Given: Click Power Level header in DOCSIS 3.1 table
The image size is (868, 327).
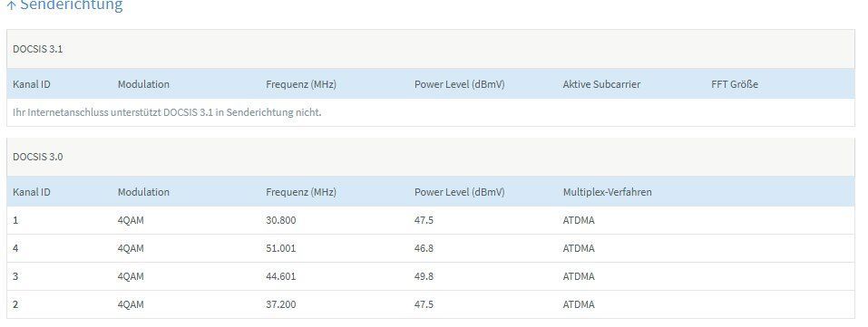Looking at the screenshot, I should [460, 84].
